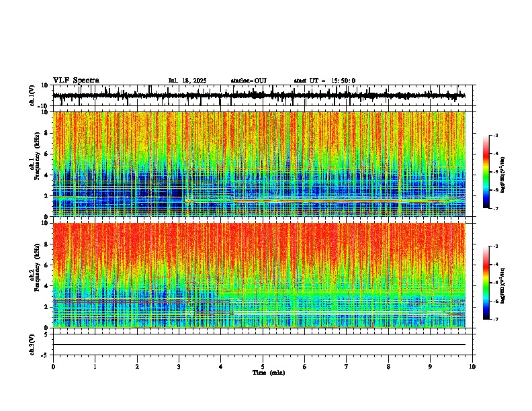Click the time axis tick label "7"
The width and height of the screenshot is (532, 411).
(x=347, y=367)
